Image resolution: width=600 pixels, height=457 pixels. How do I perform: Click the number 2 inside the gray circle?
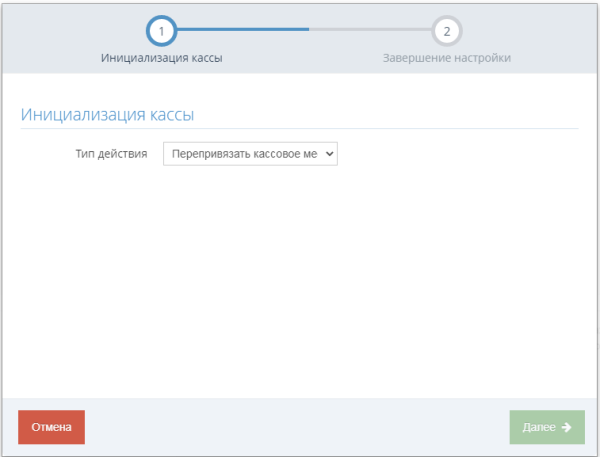[447, 31]
